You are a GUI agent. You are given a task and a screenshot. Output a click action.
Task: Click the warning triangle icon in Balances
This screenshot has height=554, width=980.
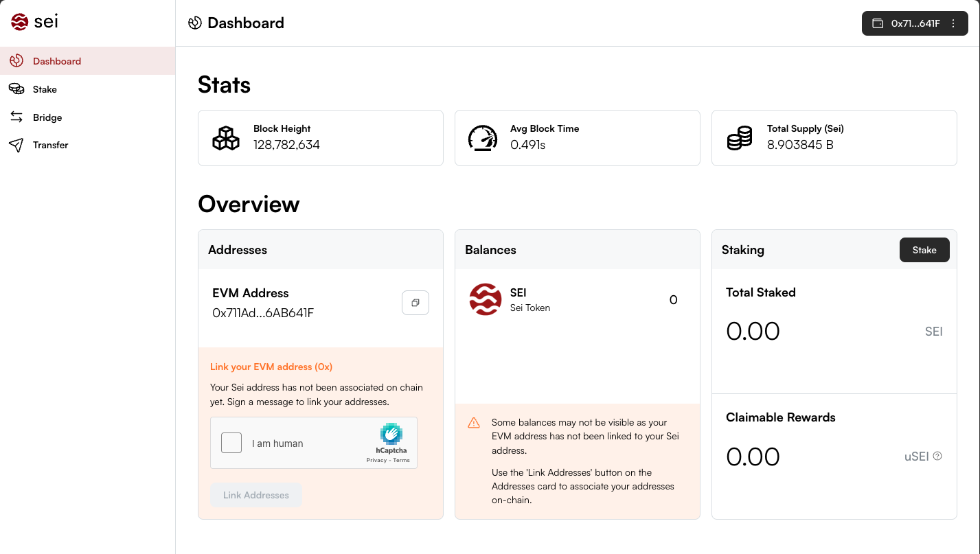click(x=474, y=423)
